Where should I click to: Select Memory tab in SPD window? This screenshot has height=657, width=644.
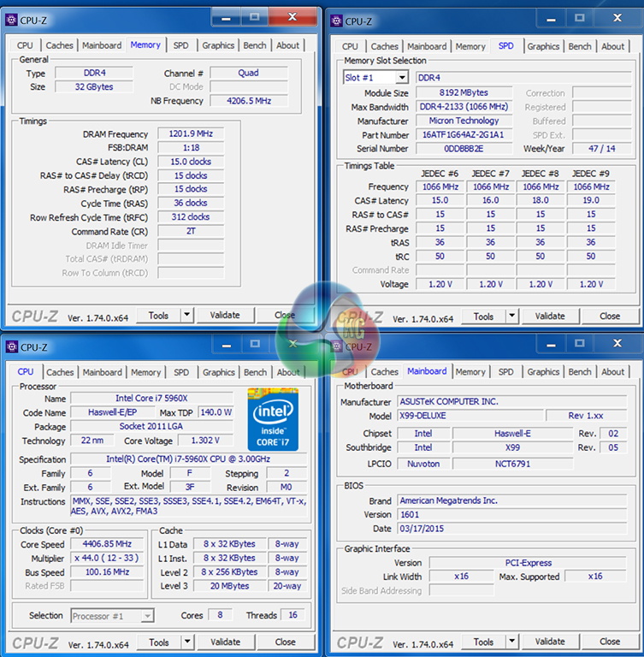tap(470, 46)
